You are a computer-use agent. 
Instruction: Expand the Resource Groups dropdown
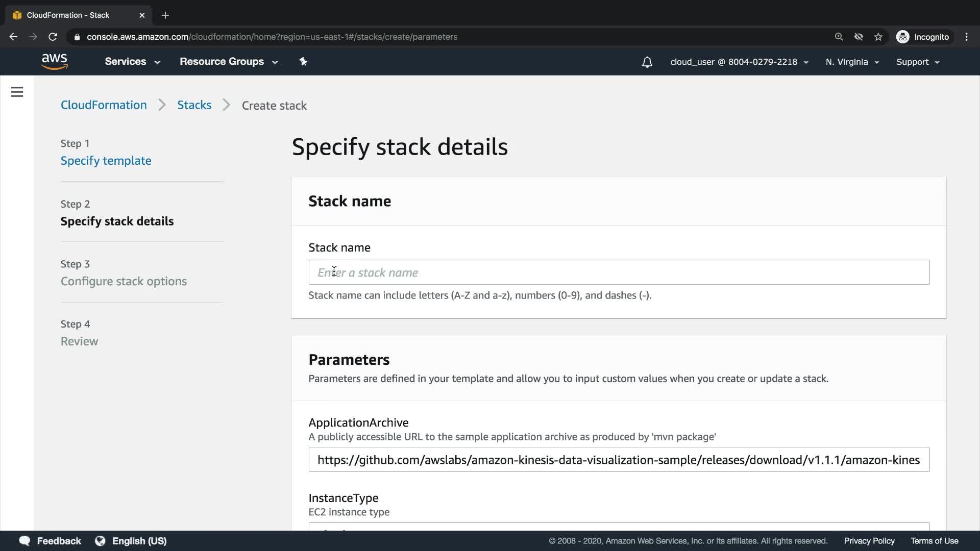(x=228, y=62)
